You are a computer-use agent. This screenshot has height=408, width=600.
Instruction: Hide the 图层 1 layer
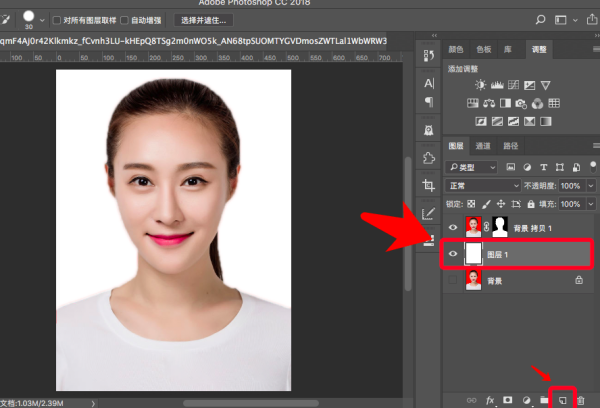pos(453,253)
